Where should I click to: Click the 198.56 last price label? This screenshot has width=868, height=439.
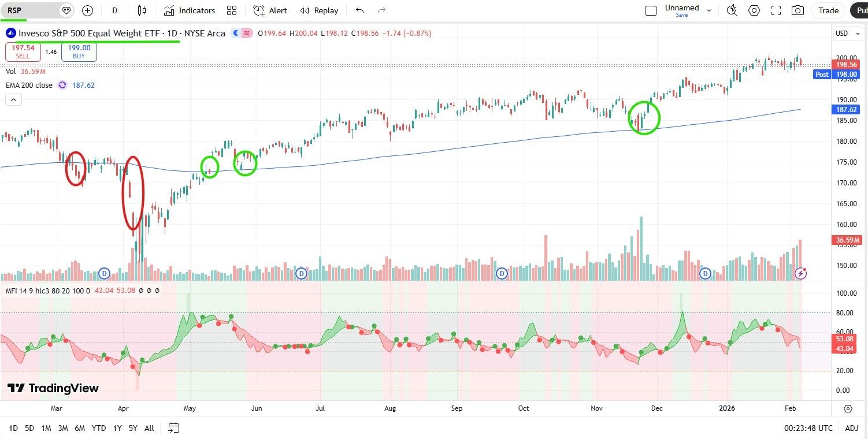[846, 65]
